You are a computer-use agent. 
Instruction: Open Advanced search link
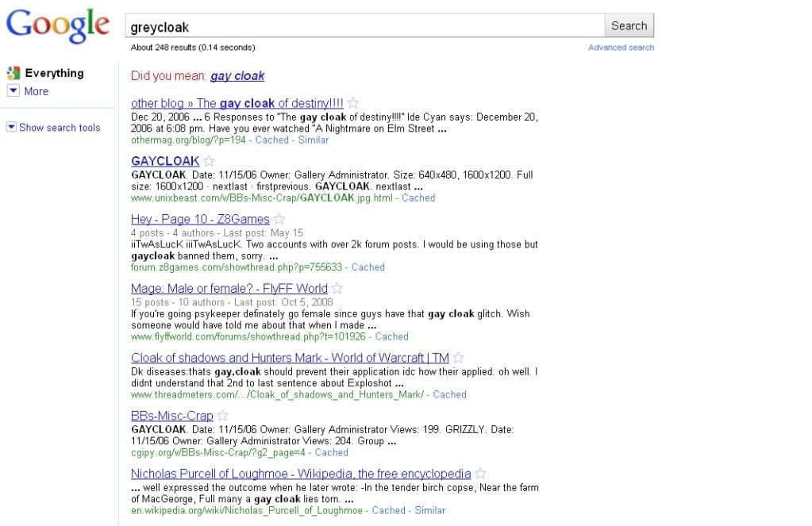point(621,48)
